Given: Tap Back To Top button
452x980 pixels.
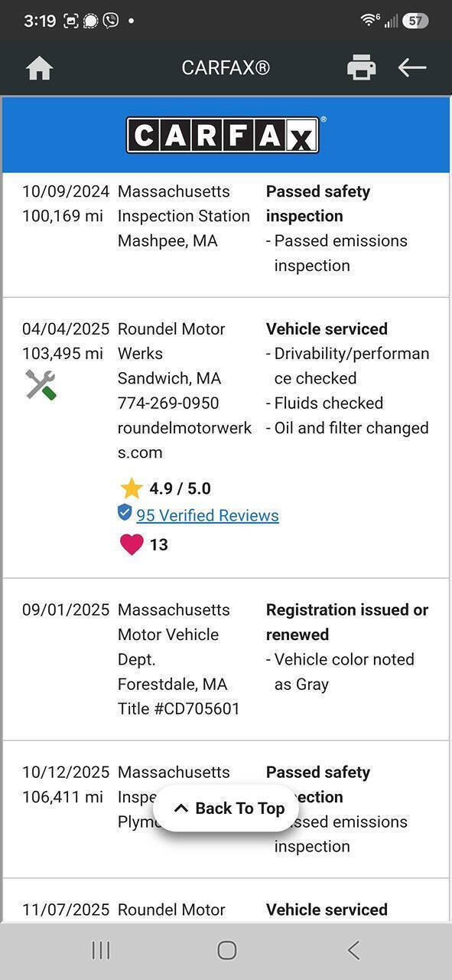Looking at the screenshot, I should pos(226,808).
